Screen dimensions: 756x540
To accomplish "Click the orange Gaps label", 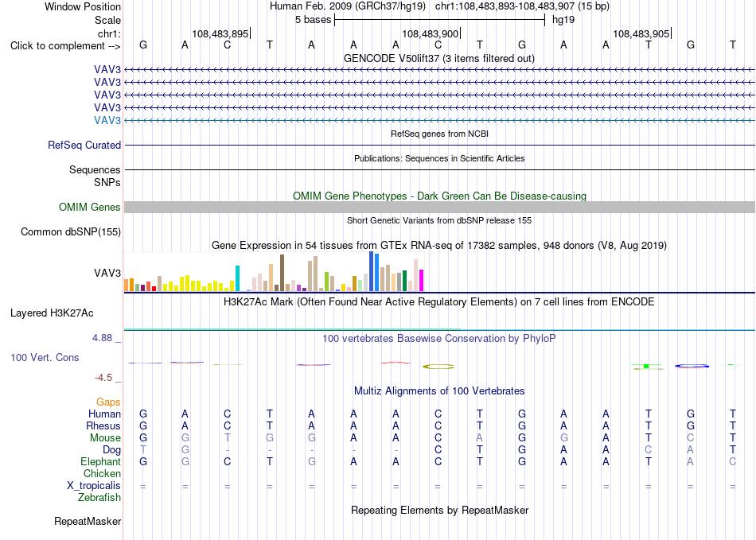I will click(108, 402).
